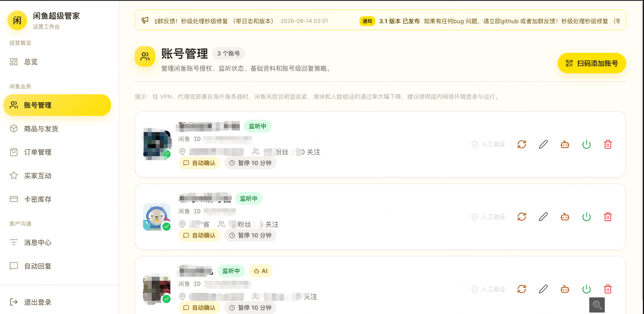Delete the top account with the trash icon
The image size is (644, 314).
tap(608, 144)
